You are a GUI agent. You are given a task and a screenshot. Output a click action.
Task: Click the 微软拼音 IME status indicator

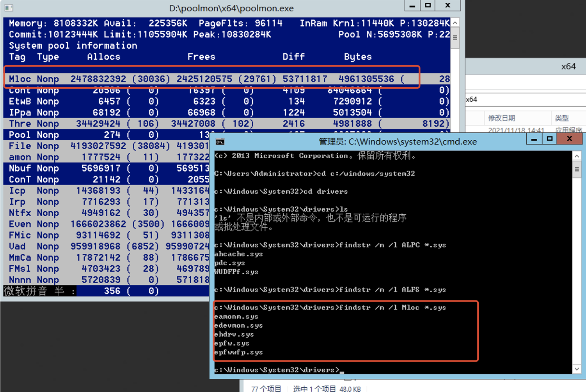pos(39,291)
